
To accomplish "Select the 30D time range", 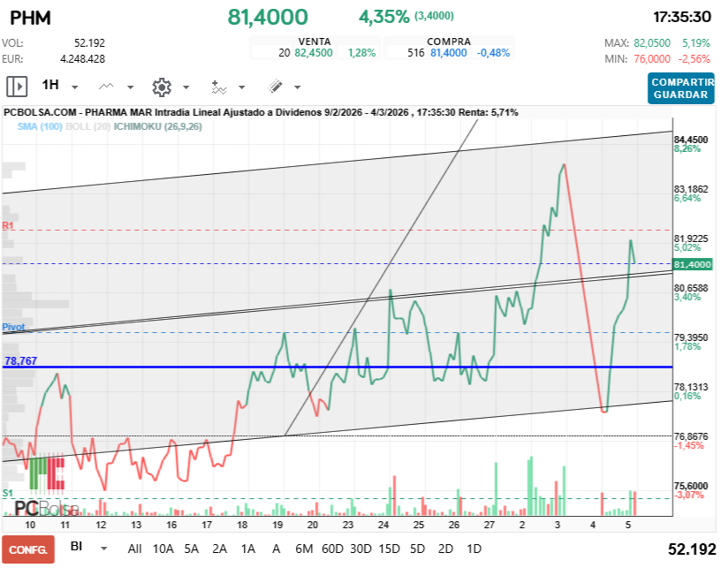I will pos(360,549).
